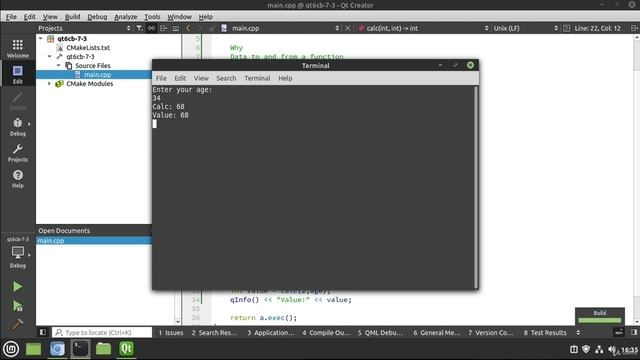
Task: Go back in editor navigation history
Action: pyautogui.click(x=188, y=28)
